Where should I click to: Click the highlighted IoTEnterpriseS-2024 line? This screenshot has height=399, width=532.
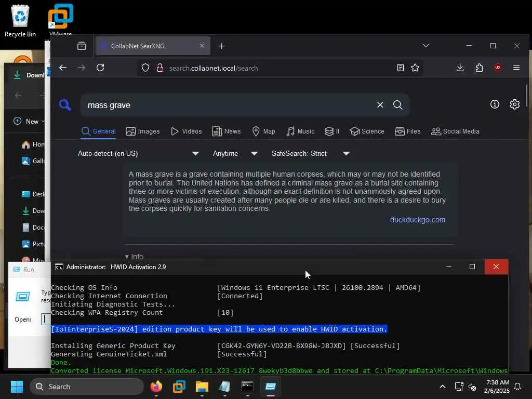tap(219, 329)
